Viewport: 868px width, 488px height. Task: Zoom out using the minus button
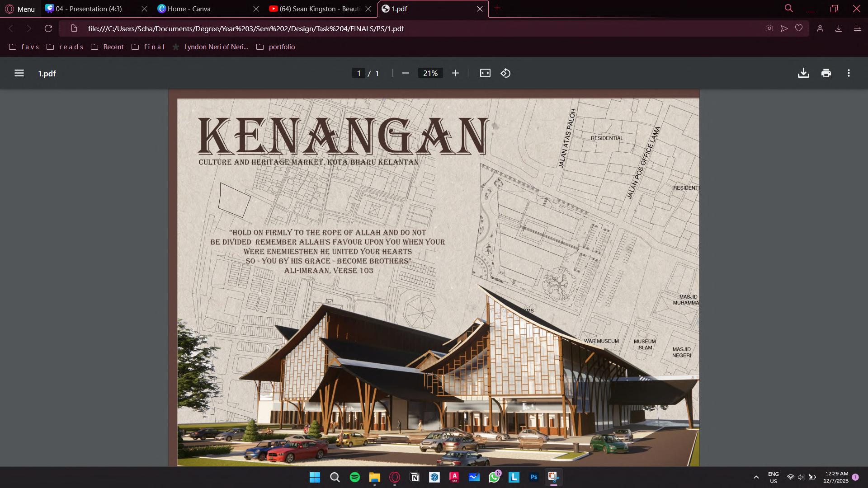(x=406, y=73)
